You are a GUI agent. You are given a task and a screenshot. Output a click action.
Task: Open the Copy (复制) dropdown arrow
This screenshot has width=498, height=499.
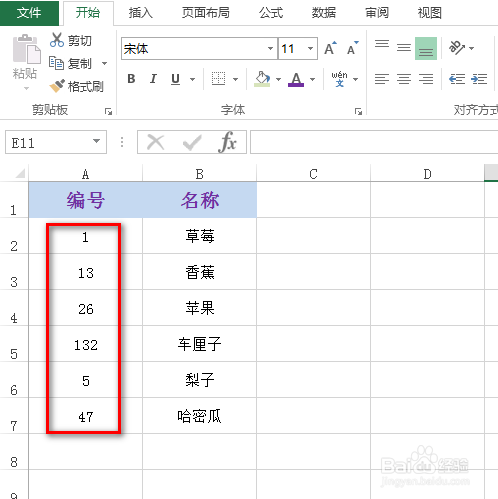[104, 63]
